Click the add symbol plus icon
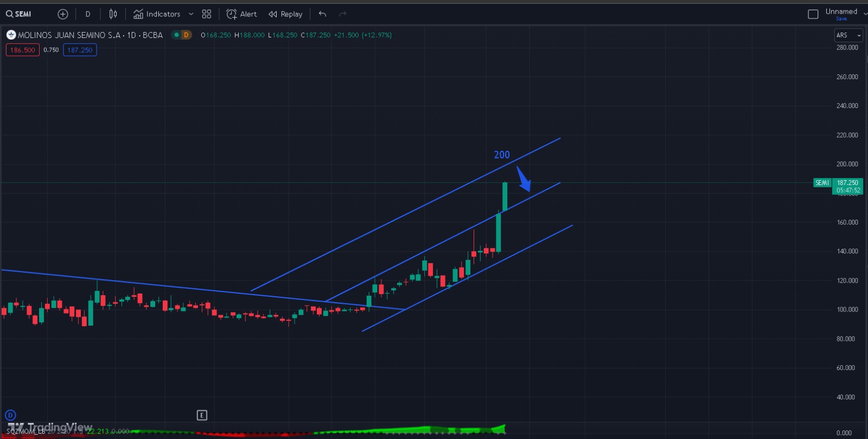This screenshot has width=868, height=439. (63, 14)
